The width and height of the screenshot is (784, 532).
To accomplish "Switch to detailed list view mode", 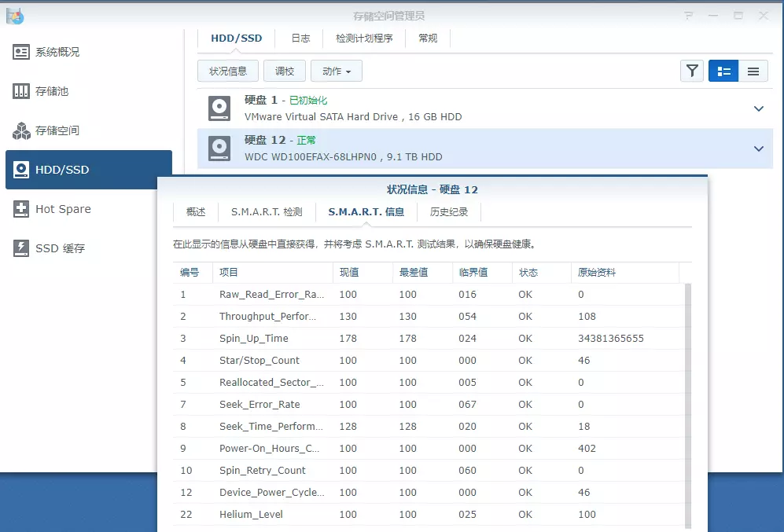I will click(723, 71).
